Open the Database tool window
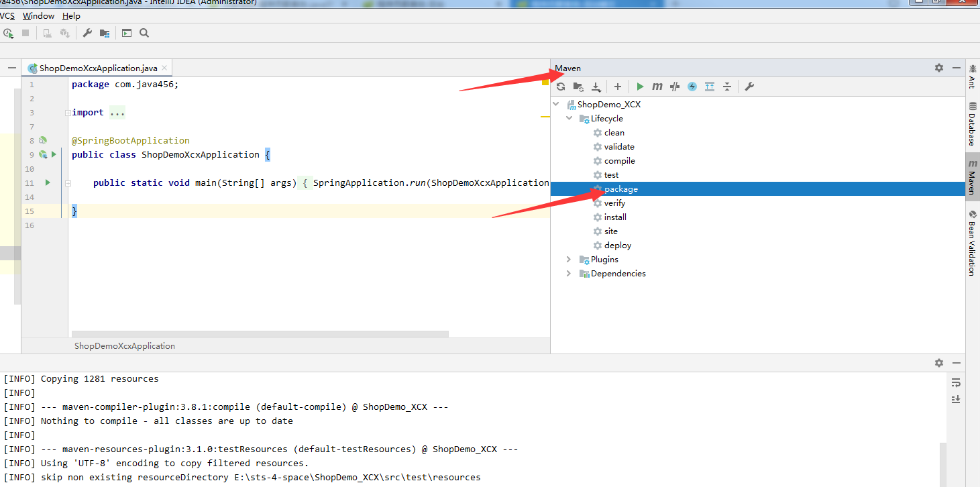This screenshot has width=980, height=487. tap(972, 124)
